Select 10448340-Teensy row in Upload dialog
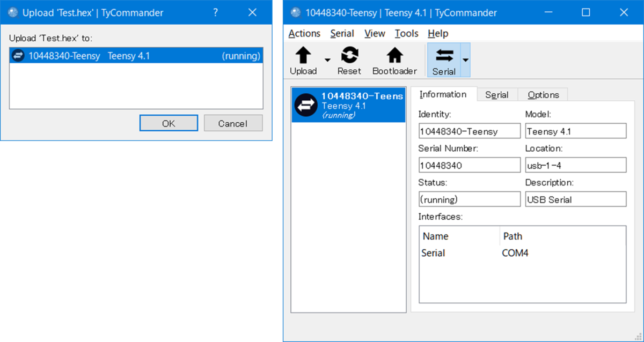 pos(136,56)
